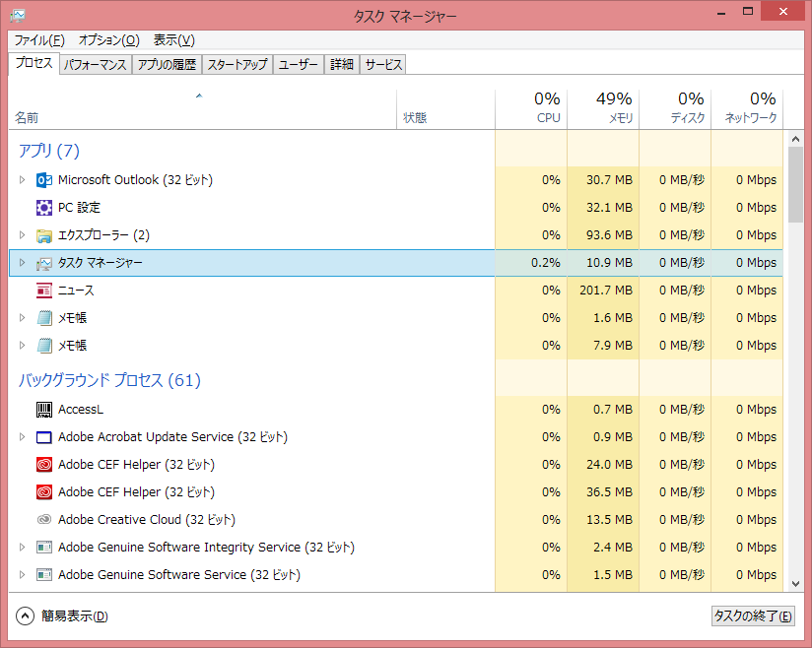Click the first Adobe CEF Helper icon

(x=43, y=465)
